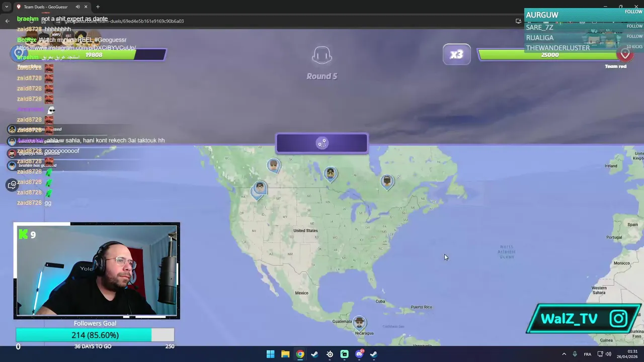The image size is (644, 362).
Task: Open a new browser tab
Action: click(x=98, y=7)
